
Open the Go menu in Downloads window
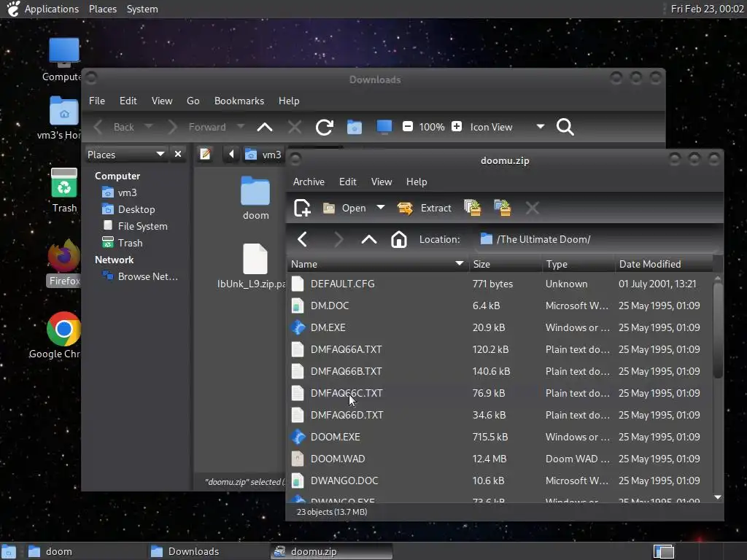click(x=193, y=101)
